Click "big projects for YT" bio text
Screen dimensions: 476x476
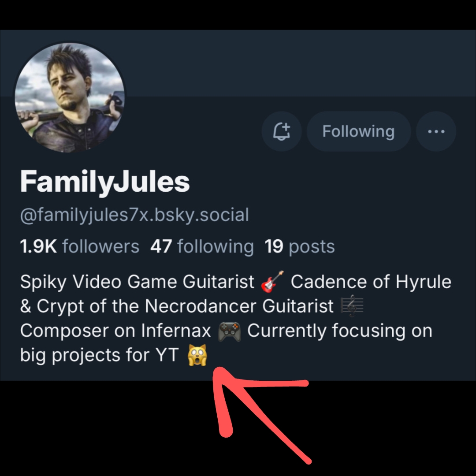click(99, 356)
